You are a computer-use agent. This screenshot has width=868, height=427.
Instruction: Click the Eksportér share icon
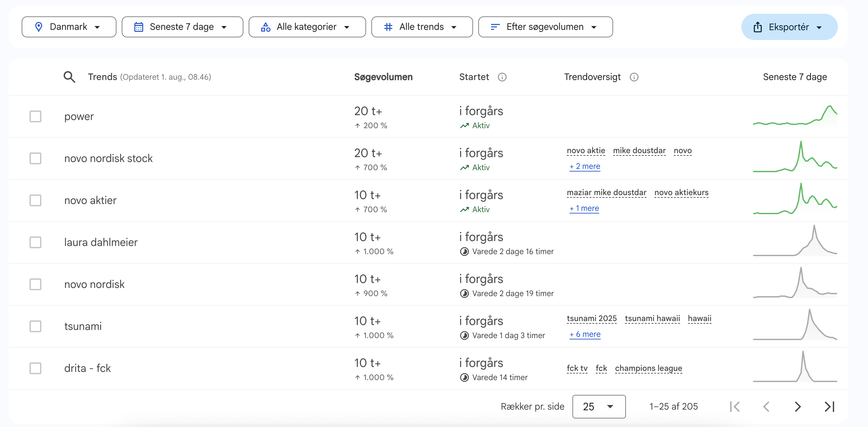(x=758, y=27)
